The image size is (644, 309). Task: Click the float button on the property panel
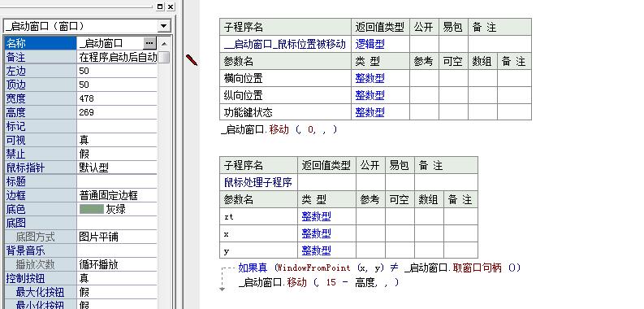pyautogui.click(x=160, y=7)
